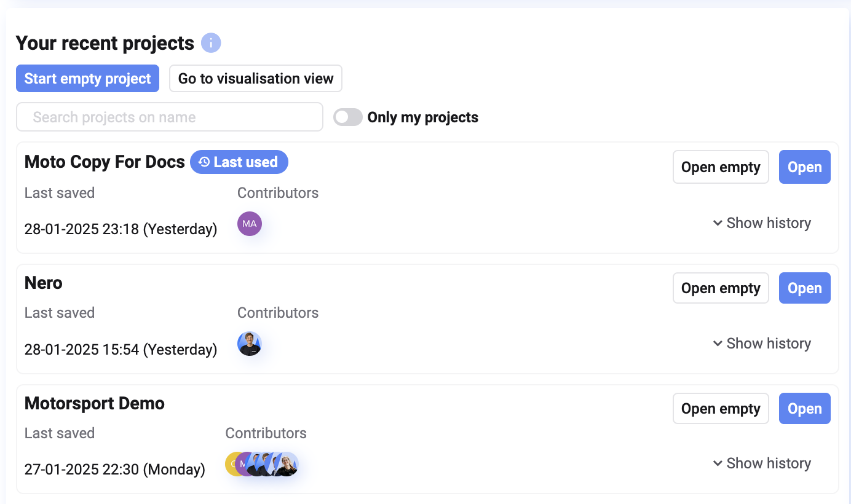Viewport: 851px width, 504px height.
Task: Click the info icon beside Your recent projects
Action: click(211, 43)
